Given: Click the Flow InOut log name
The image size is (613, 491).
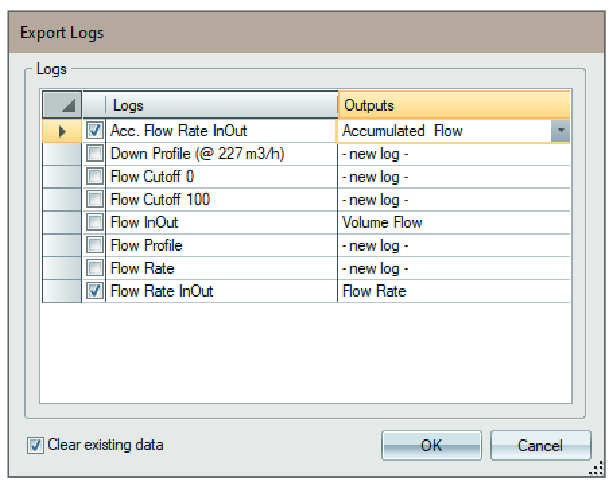Looking at the screenshot, I should 144,222.
